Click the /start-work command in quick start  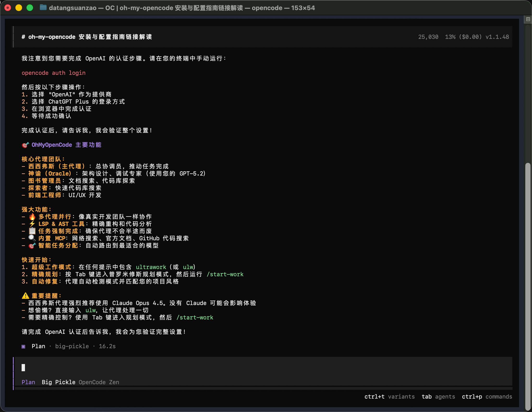[x=225, y=274]
